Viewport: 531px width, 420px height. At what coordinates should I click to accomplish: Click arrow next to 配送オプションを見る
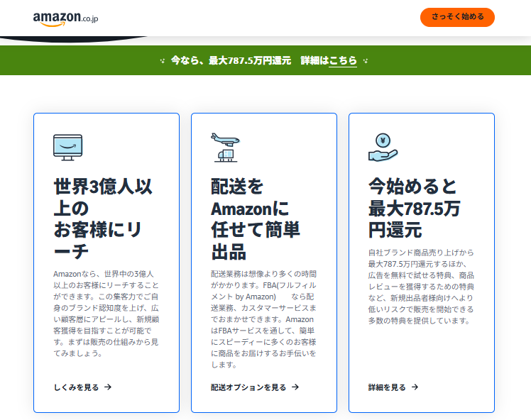point(295,387)
